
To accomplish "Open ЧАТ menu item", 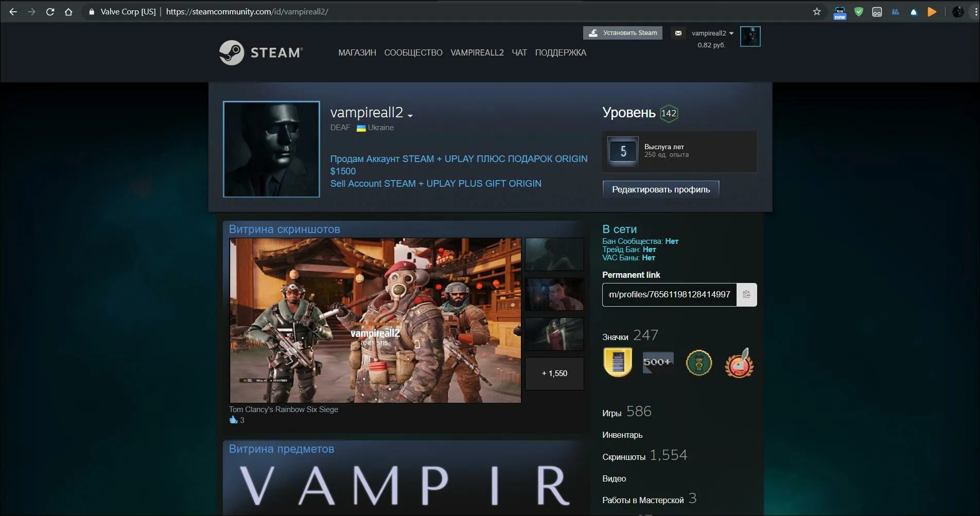I will point(519,52).
